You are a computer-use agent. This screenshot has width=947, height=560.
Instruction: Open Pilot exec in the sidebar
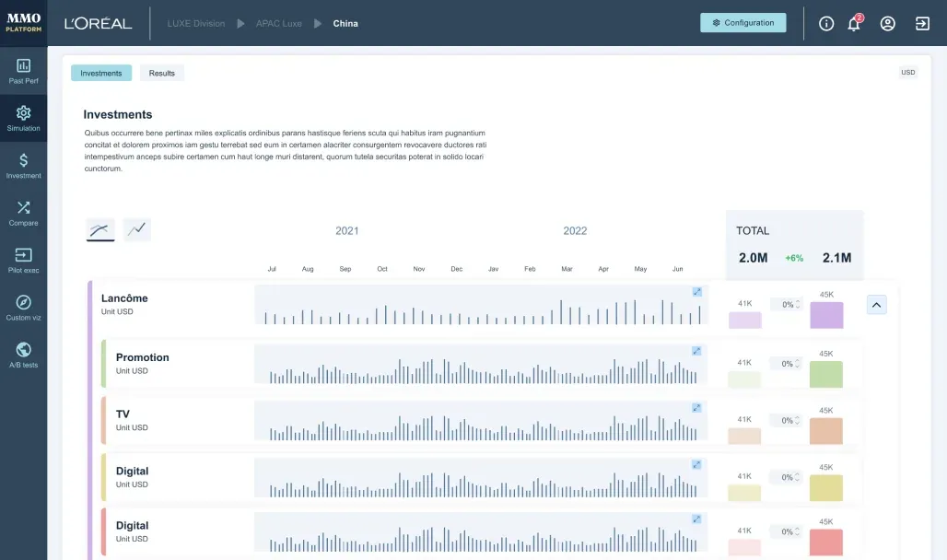point(24,261)
